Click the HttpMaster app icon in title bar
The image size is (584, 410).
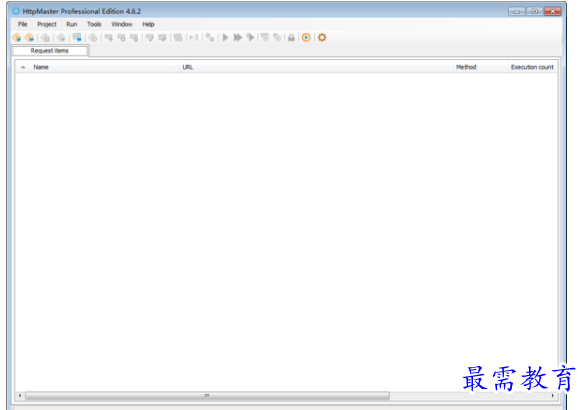point(16,11)
